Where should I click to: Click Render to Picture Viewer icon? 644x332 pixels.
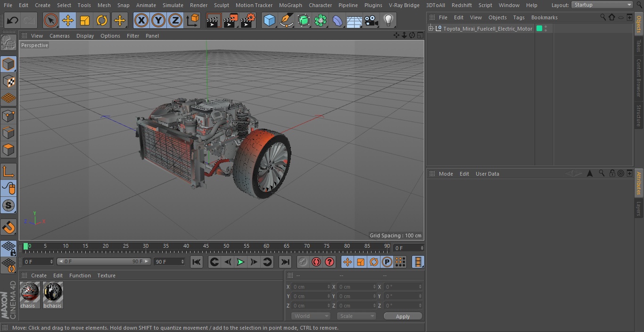tap(231, 20)
